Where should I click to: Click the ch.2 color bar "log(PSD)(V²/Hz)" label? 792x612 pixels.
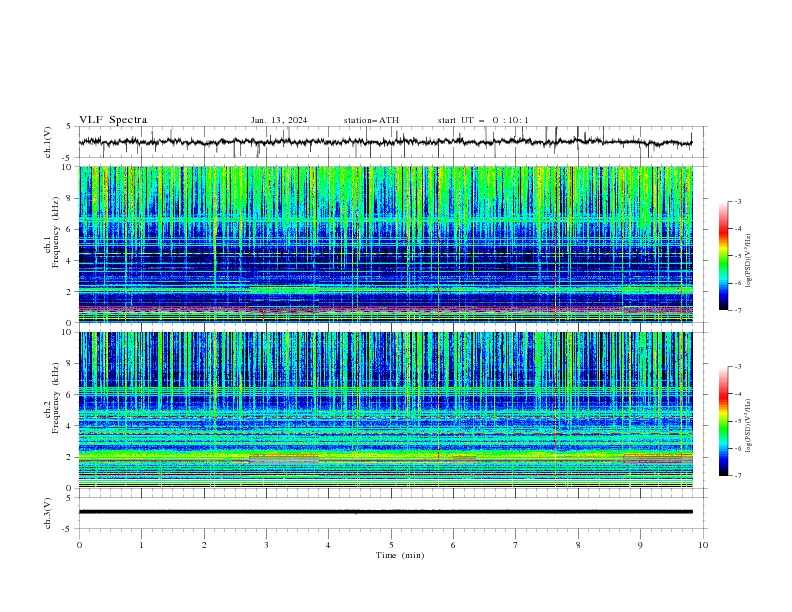[749, 426]
